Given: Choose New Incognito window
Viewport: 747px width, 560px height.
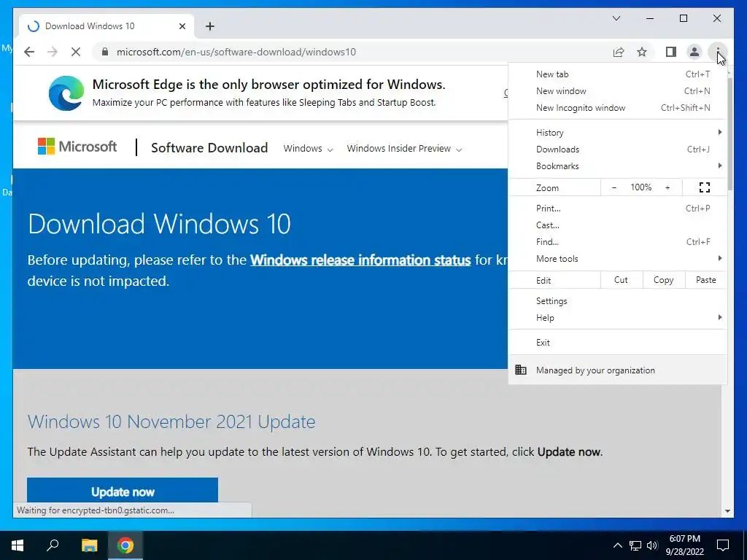Looking at the screenshot, I should [x=617, y=108].
